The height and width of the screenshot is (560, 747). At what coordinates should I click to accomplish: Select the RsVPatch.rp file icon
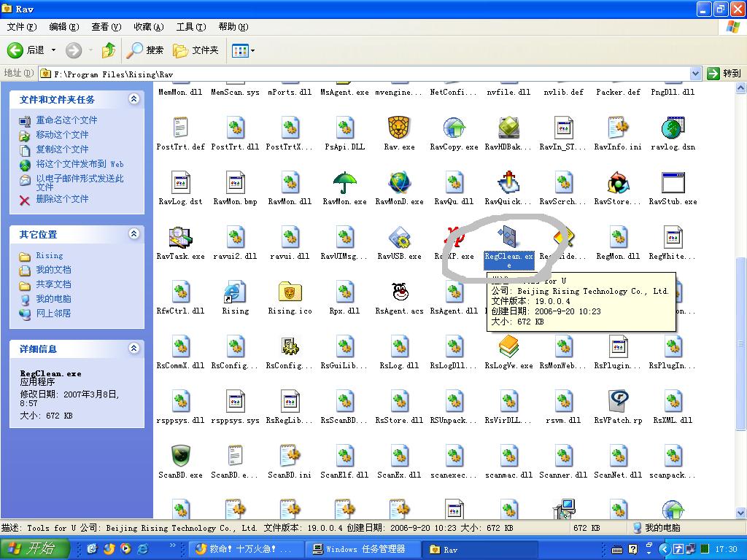click(x=618, y=402)
